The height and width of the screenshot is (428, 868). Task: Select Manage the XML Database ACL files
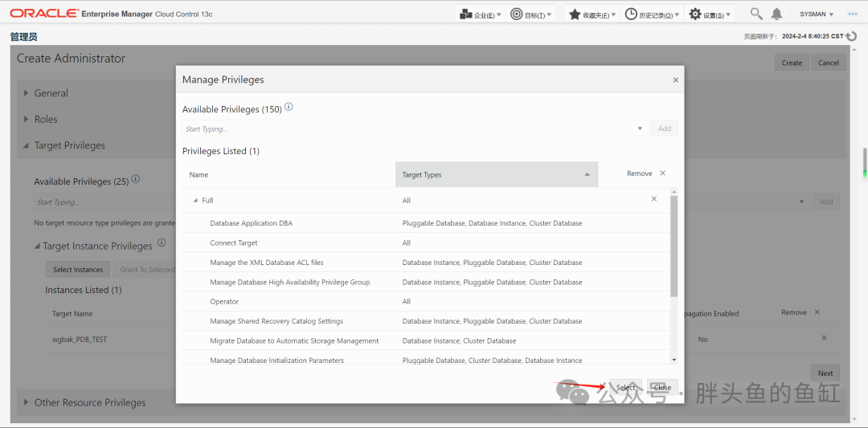[x=426, y=262]
